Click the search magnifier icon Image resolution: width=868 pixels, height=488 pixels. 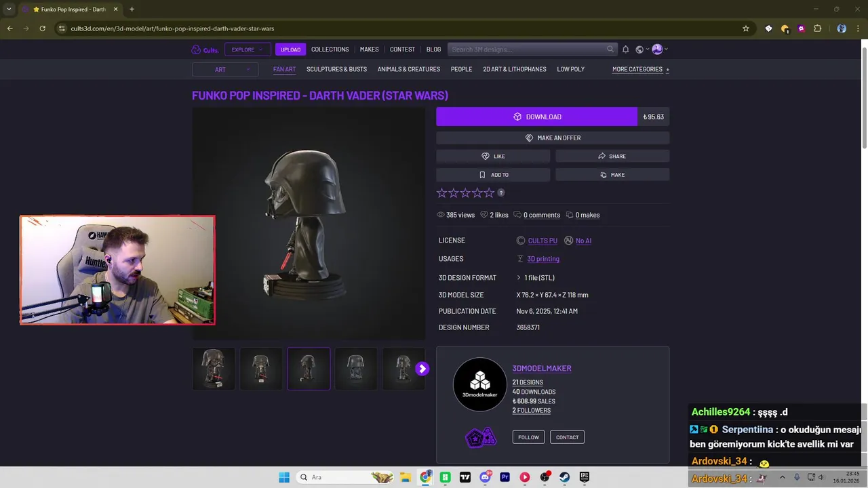coord(610,49)
